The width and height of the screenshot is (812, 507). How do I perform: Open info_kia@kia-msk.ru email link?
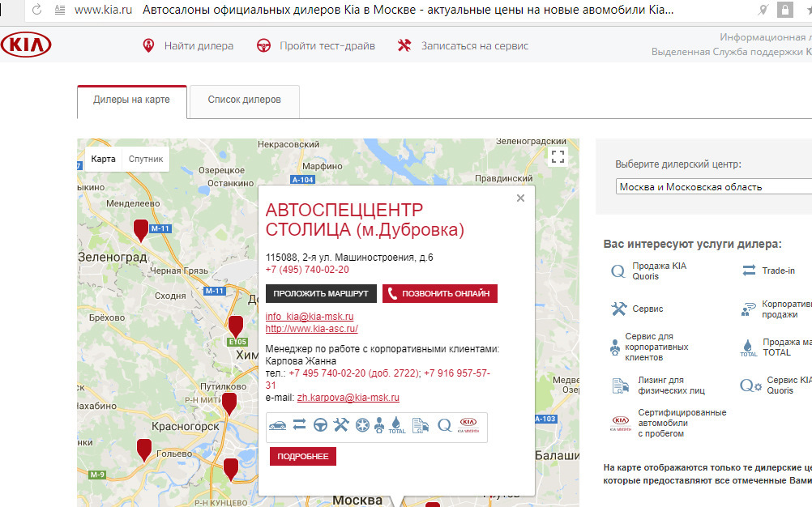310,316
